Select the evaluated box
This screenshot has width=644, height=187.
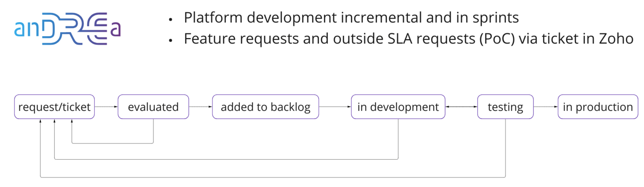(153, 107)
